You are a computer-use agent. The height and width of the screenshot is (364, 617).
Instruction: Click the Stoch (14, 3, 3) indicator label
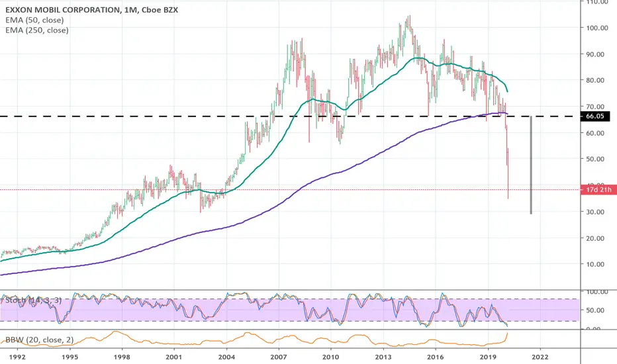click(33, 300)
